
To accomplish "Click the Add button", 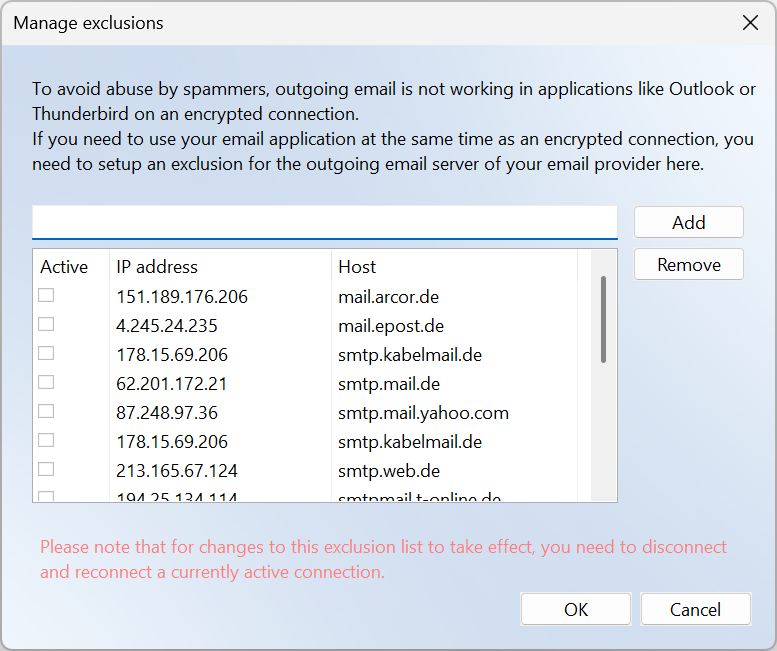I will click(688, 223).
